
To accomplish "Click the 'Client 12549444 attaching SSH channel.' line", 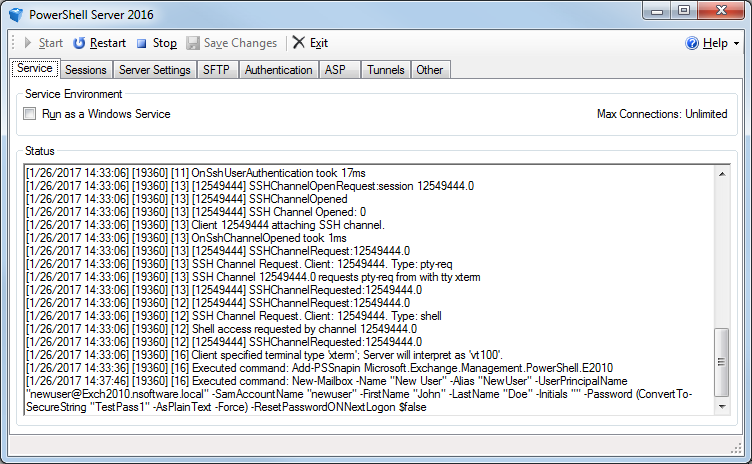I will pos(205,225).
